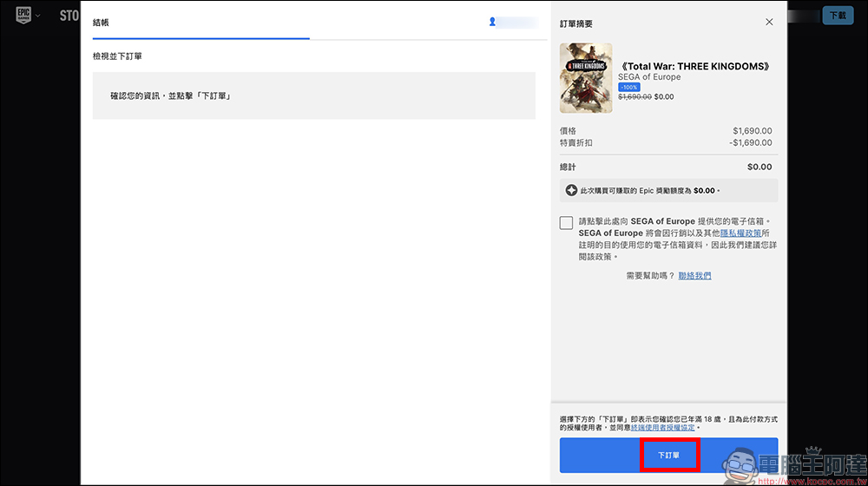
Task: Click the 總計 $0.00 total amount
Action: (x=759, y=167)
